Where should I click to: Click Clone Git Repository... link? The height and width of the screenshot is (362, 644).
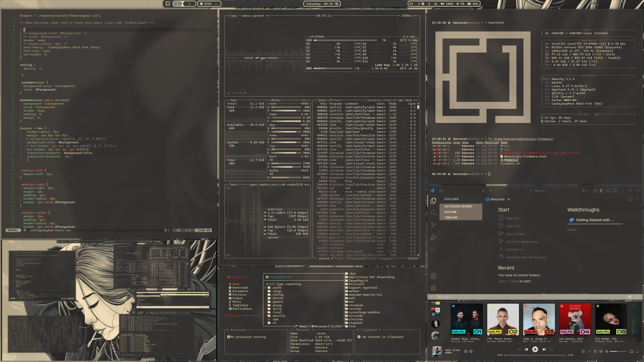coord(522,242)
